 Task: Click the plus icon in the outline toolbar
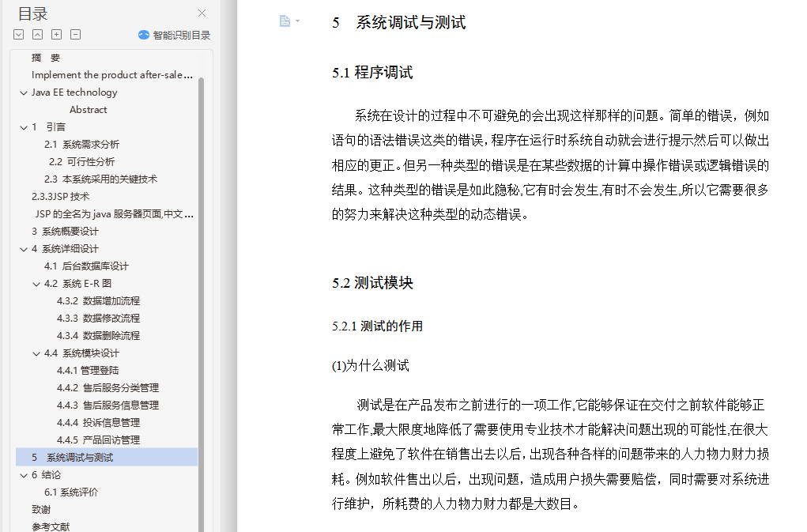[x=57, y=35]
